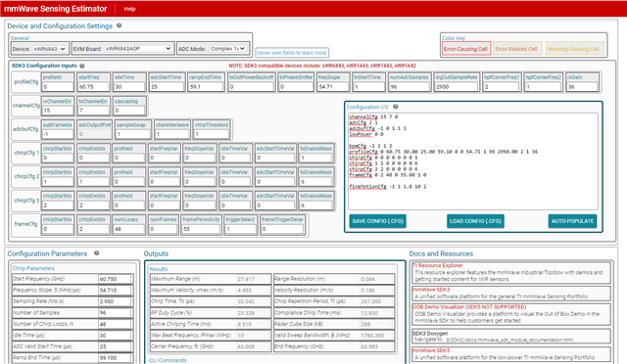The image size is (627, 364).
Task: Click the frameCfg numLoops input
Action: click(128, 229)
